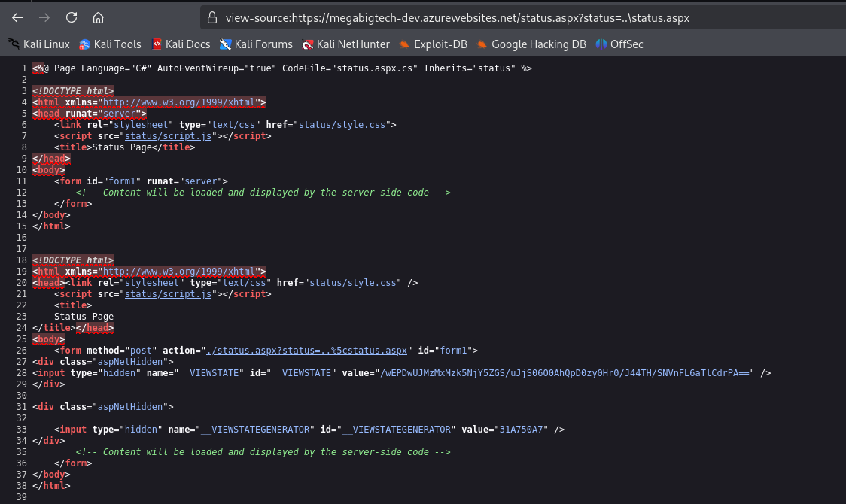Open the Kali Docs bookmark
This screenshot has width=846, height=504.
tap(181, 44)
